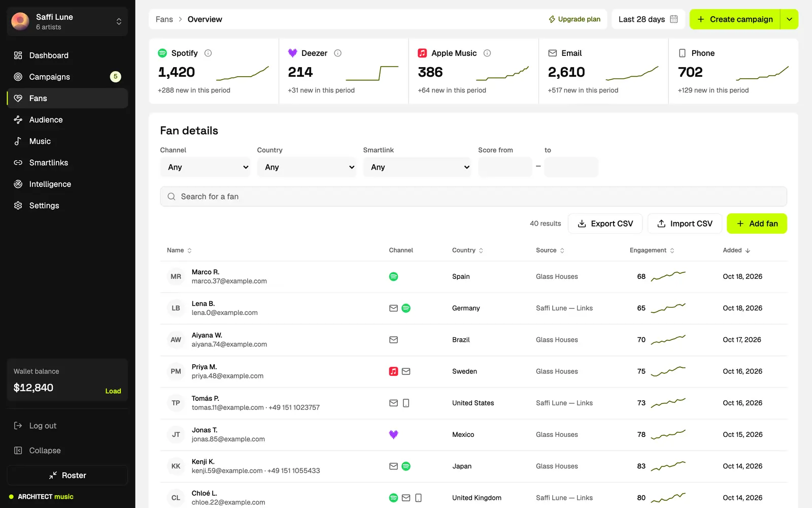Viewport: 812px width, 508px height.
Task: Click Tomás P.'s phone channel icon
Action: coord(406,403)
